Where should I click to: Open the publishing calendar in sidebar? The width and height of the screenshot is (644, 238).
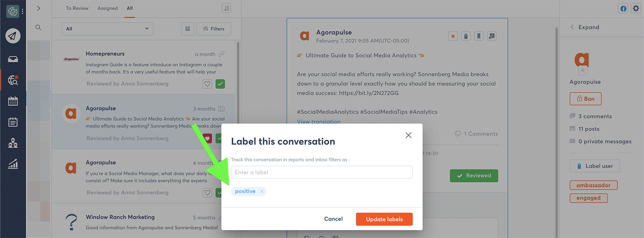click(13, 101)
